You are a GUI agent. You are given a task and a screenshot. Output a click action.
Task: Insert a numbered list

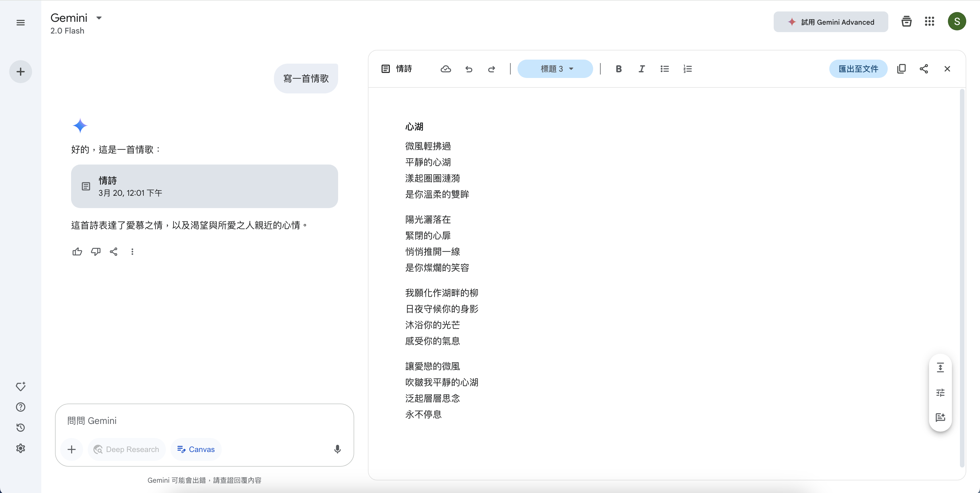tap(687, 69)
